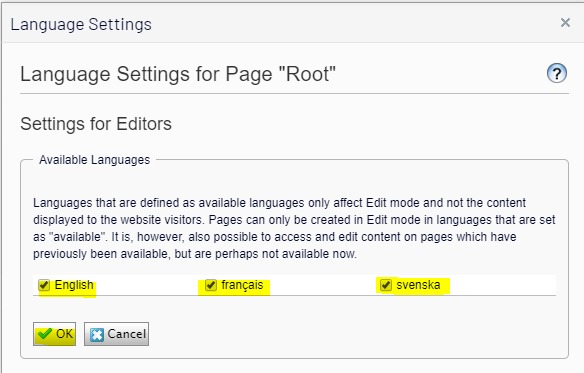Disable the svenska language checkbox
Viewport: 584px width, 373px height.
[385, 285]
